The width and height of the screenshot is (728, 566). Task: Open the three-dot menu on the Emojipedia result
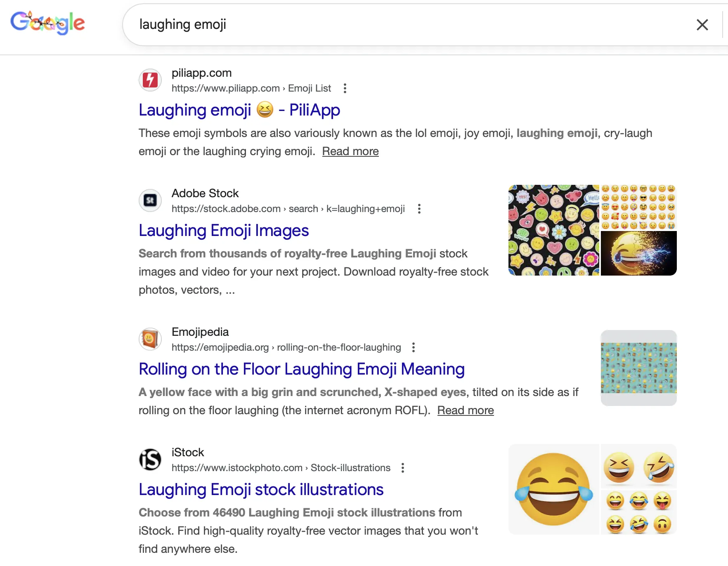point(413,348)
